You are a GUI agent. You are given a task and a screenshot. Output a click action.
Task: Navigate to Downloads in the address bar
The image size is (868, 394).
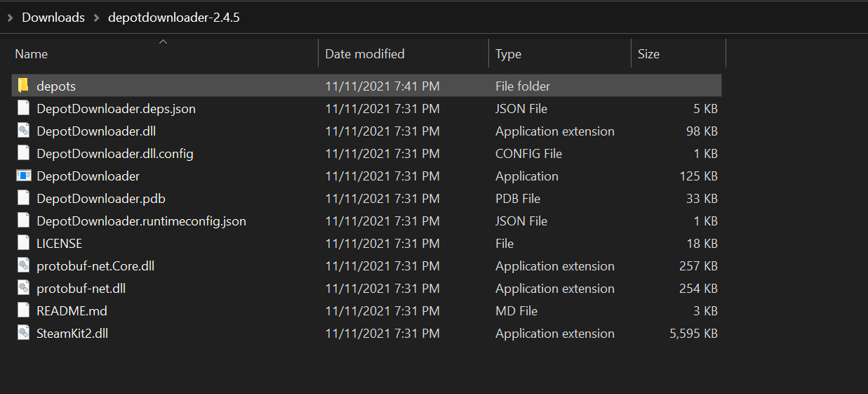[x=53, y=18]
